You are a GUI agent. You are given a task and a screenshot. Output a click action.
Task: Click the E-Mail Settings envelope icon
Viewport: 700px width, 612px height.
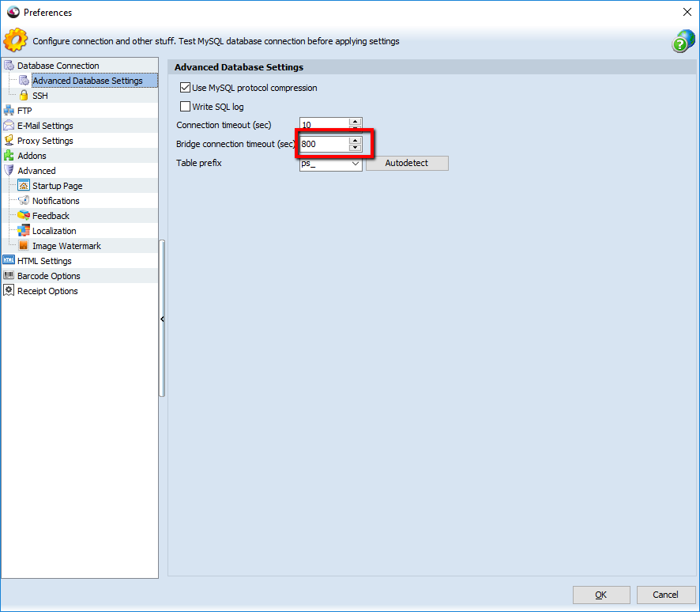(9, 126)
